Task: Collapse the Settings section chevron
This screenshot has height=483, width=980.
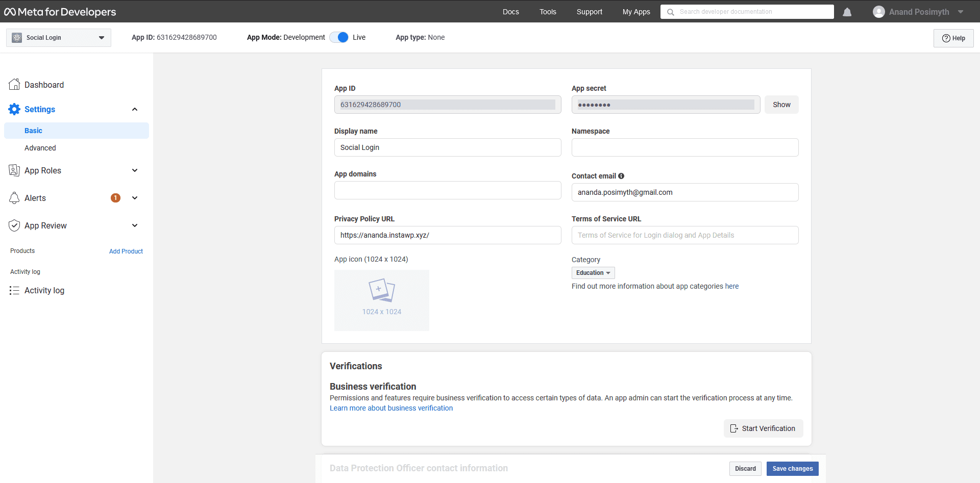Action: click(135, 109)
